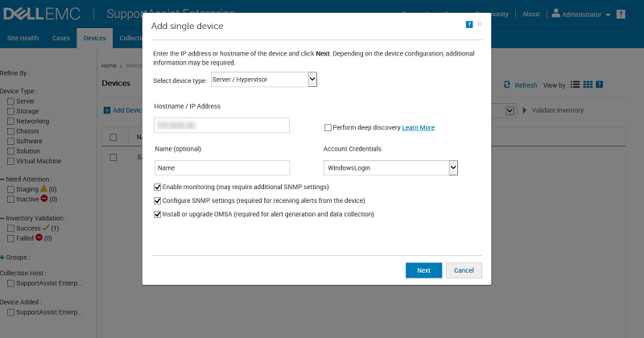Image resolution: width=644 pixels, height=338 pixels.
Task: Expand the Groups section
Action: click(x=2, y=258)
